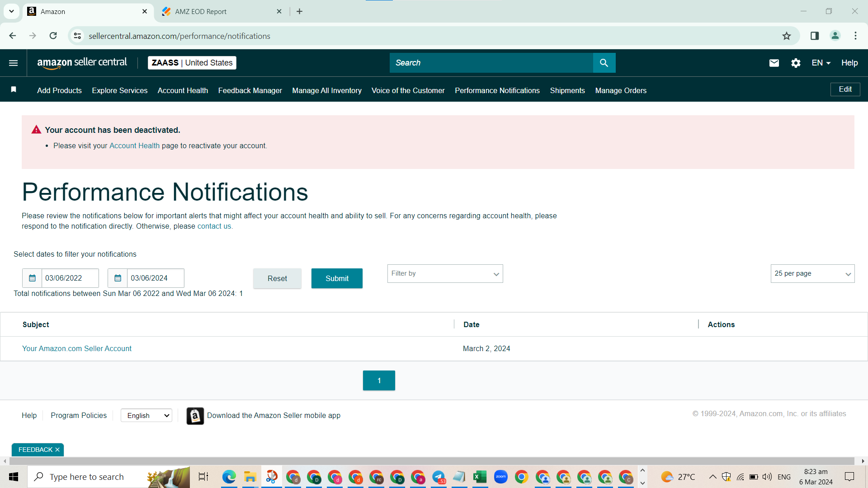View site information in the address bar

(78, 36)
